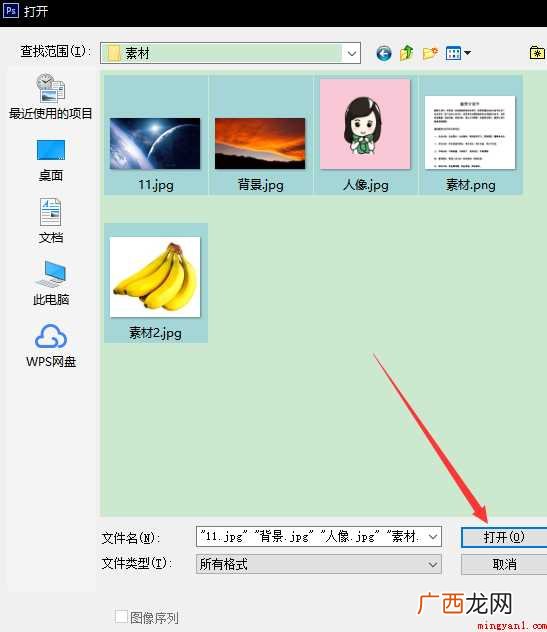This screenshot has height=632, width=547.
Task: Click the 背景.jpg file name label
Action: (260, 185)
